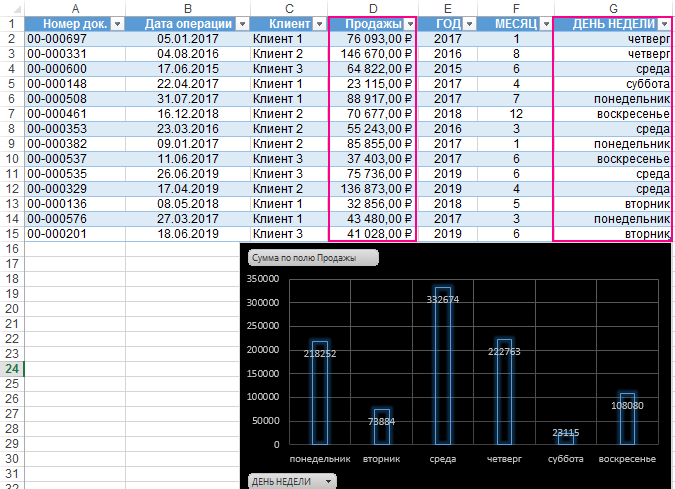Viewport: 675px width, 489px height.
Task: Expand the Клиент column filter arrow
Action: click(x=317, y=24)
